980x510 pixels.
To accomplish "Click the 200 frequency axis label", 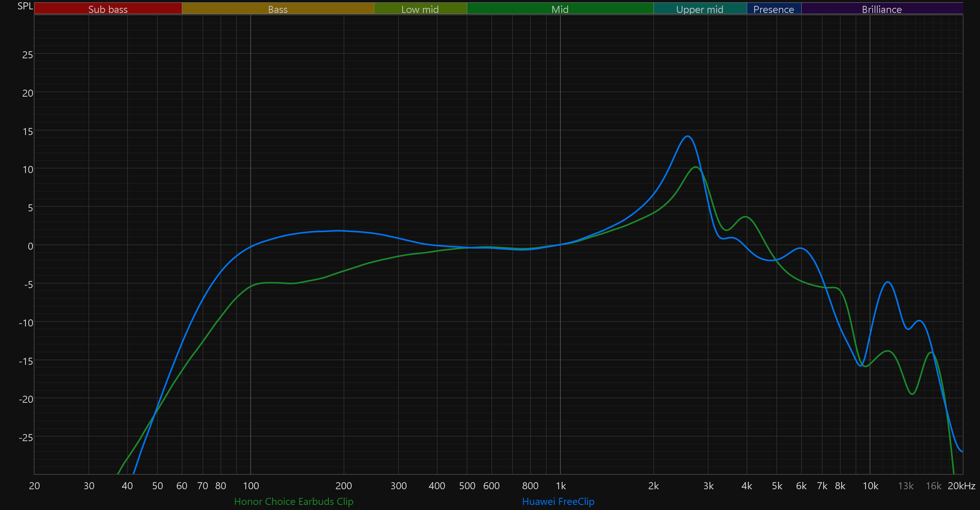I will (344, 486).
